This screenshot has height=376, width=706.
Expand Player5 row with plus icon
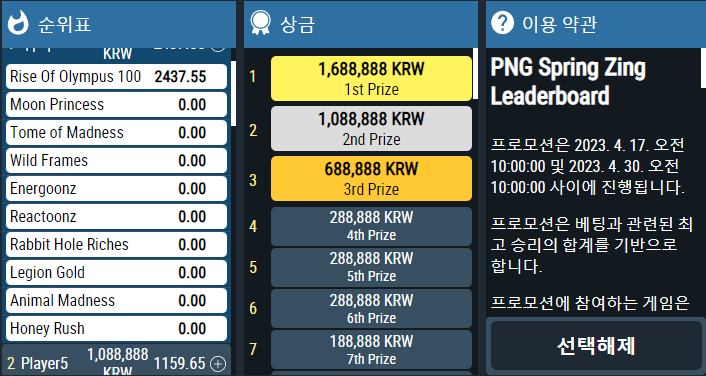(218, 363)
